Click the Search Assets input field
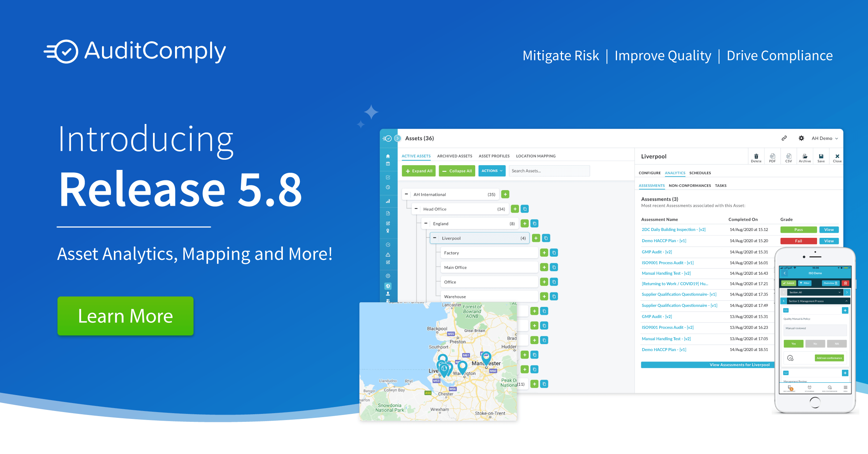This screenshot has height=454, width=868. click(x=549, y=171)
